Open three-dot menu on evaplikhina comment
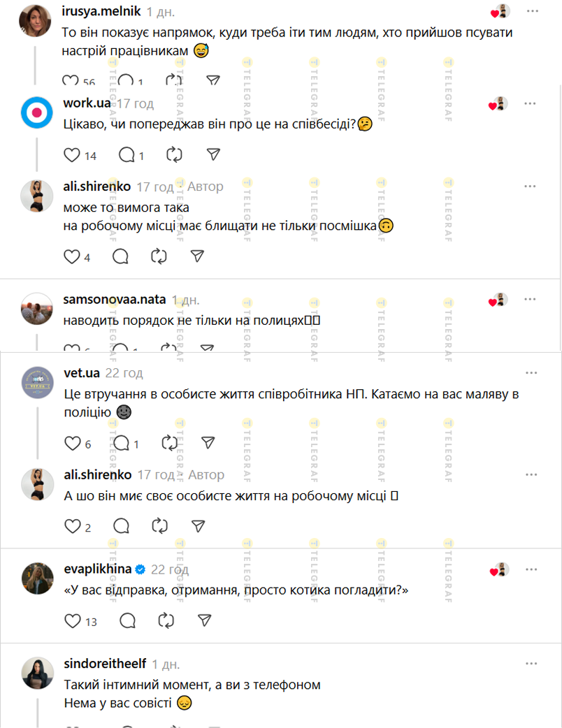 coord(531,569)
